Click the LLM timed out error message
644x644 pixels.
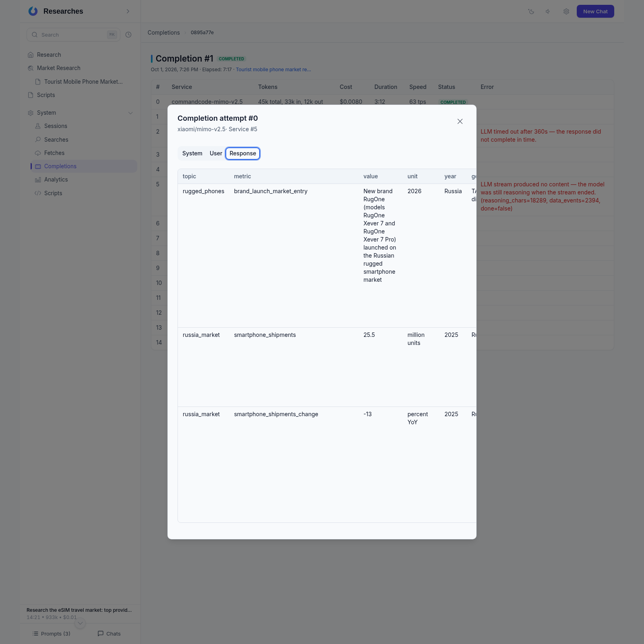click(x=541, y=136)
